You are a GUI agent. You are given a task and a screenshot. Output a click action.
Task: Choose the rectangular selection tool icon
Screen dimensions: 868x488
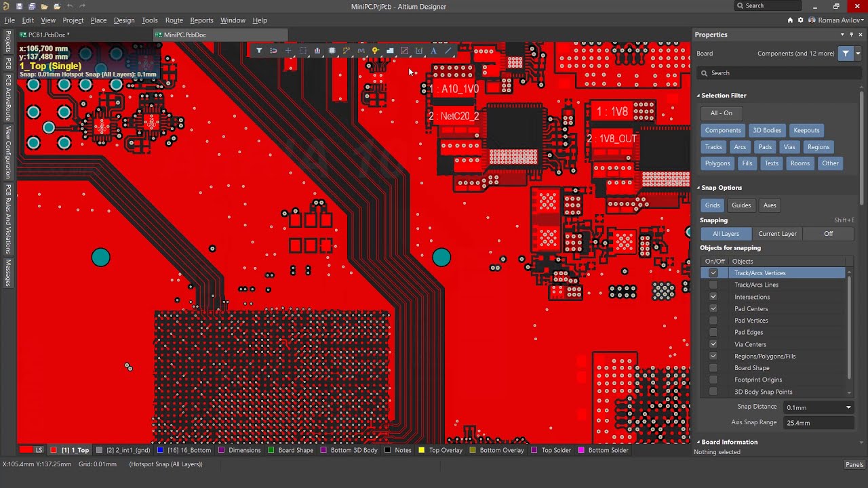(x=302, y=51)
